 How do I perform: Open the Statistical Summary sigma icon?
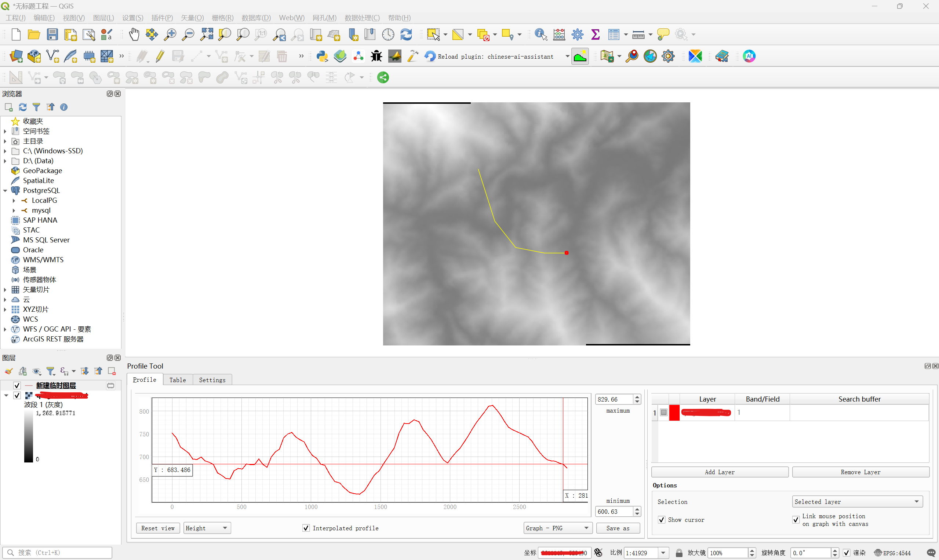click(x=596, y=35)
